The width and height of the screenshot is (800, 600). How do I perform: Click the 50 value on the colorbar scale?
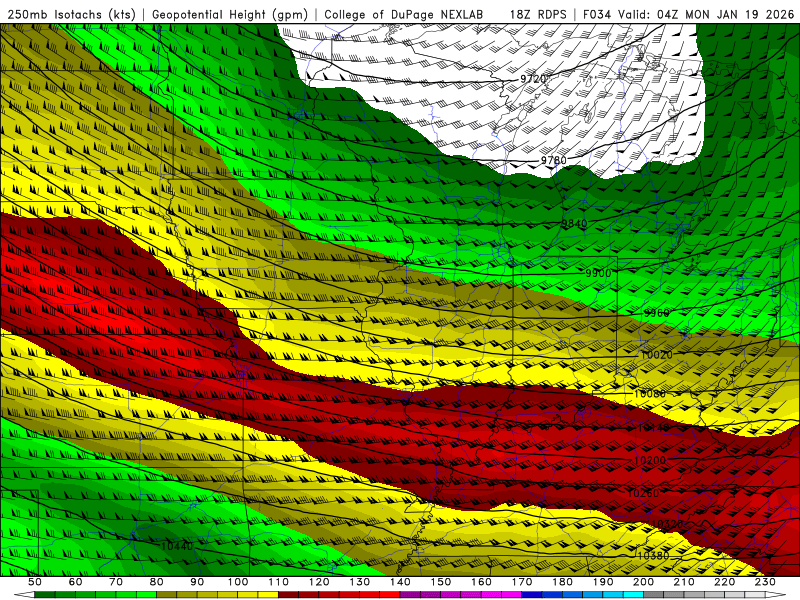point(35,582)
